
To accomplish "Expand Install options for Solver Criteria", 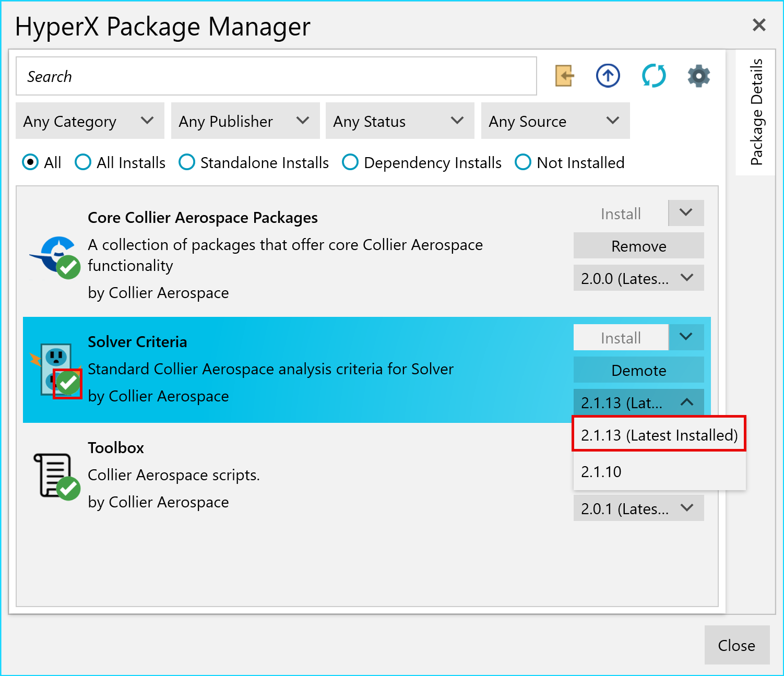I will [686, 337].
